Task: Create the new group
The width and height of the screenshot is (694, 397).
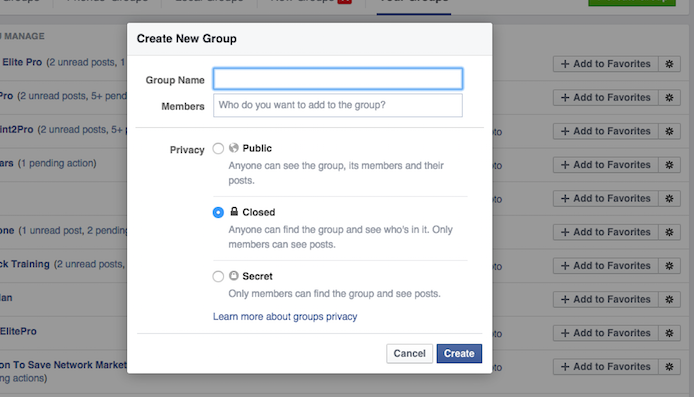Action: click(x=459, y=354)
